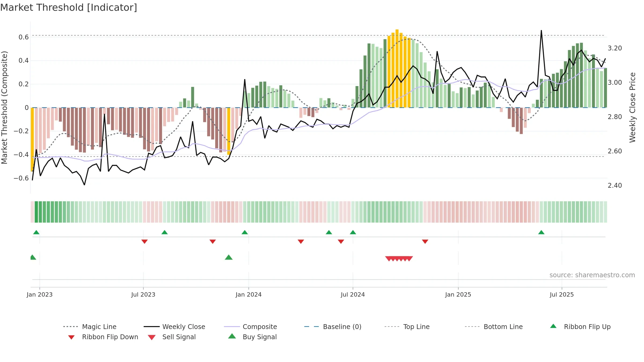The height and width of the screenshot is (362, 644).
Task: Click the green flip-up triangle before Jul 2025
Action: pos(541,232)
